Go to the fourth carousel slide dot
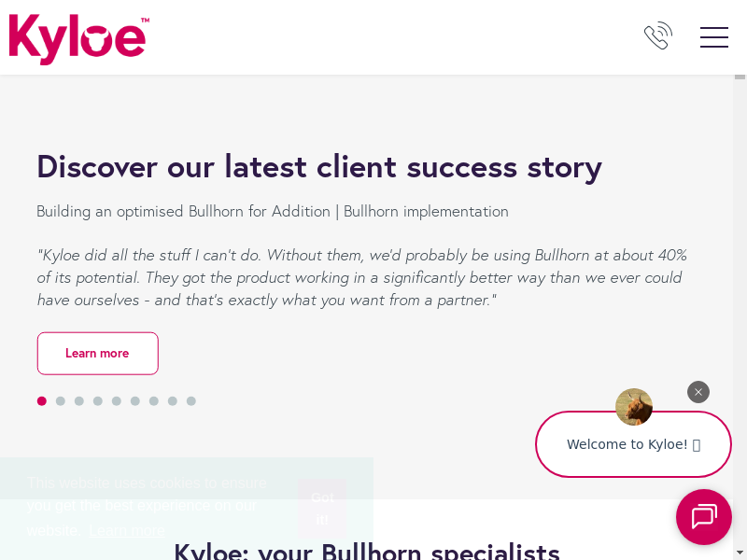Image resolution: width=747 pixels, height=560 pixels. [98, 401]
